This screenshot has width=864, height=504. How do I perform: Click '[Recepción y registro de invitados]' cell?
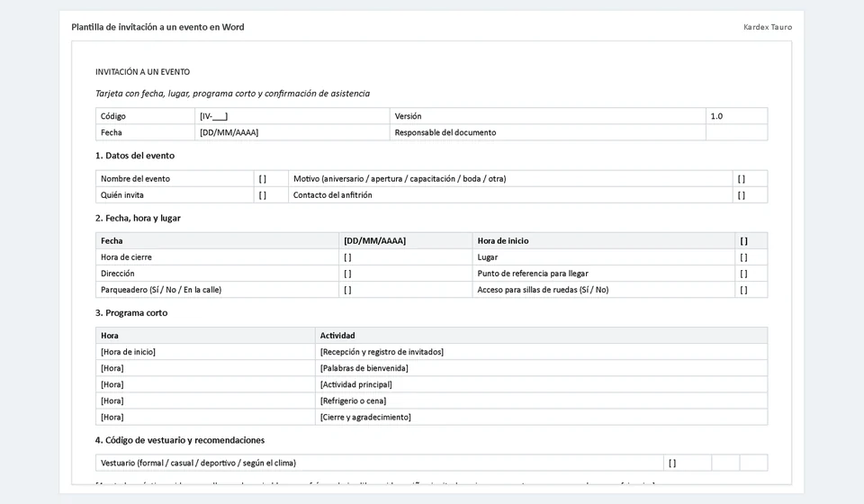point(541,352)
